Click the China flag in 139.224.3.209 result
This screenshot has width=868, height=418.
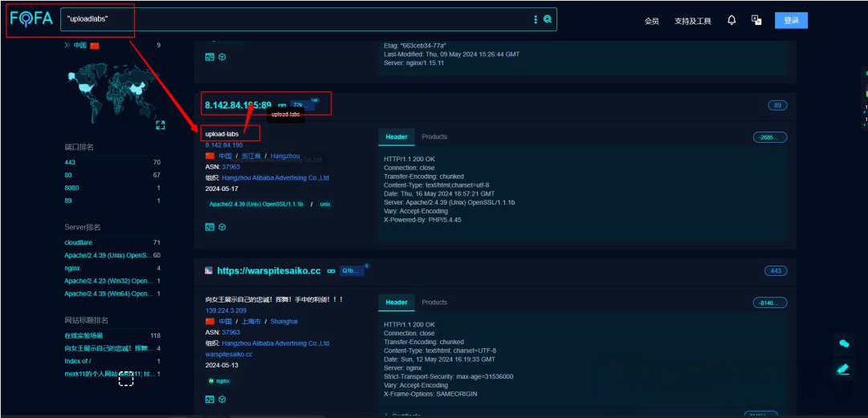210,321
